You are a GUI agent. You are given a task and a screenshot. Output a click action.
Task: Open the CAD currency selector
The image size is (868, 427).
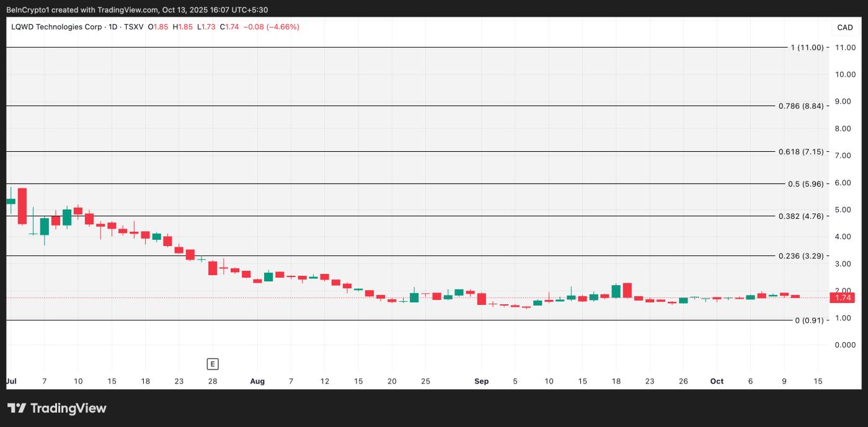click(845, 27)
